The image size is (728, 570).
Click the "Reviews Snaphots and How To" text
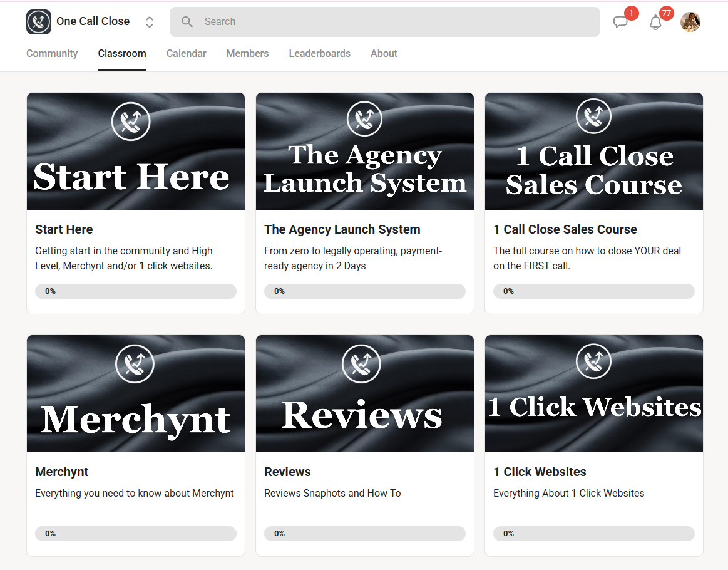coord(332,494)
